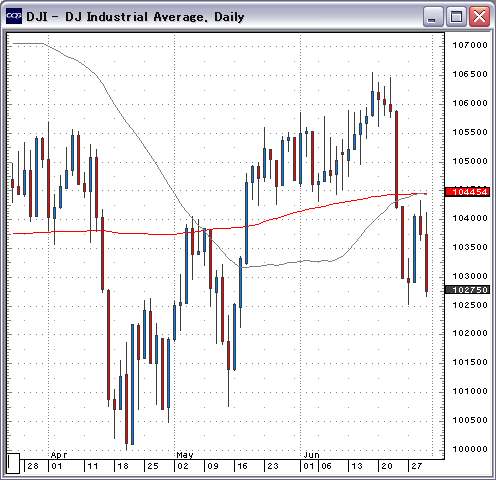Click the title text DJI - DJ Industrial Average
496x480 pixels.
pyautogui.click(x=135, y=17)
